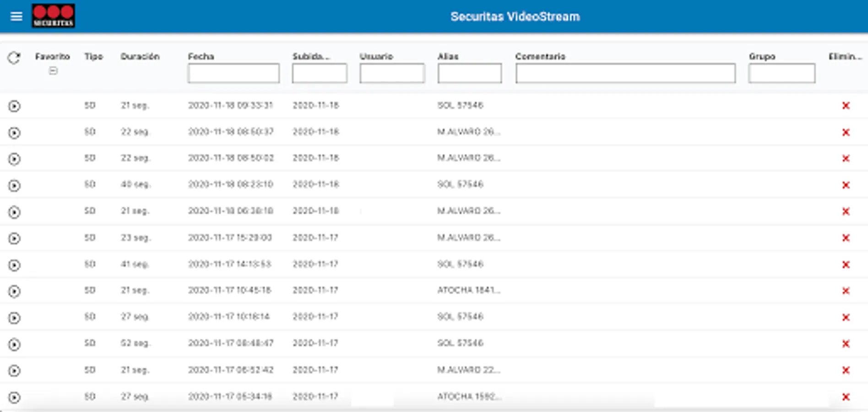Play the ATOCHA 1841 recording
868x412 pixels.
[15, 290]
